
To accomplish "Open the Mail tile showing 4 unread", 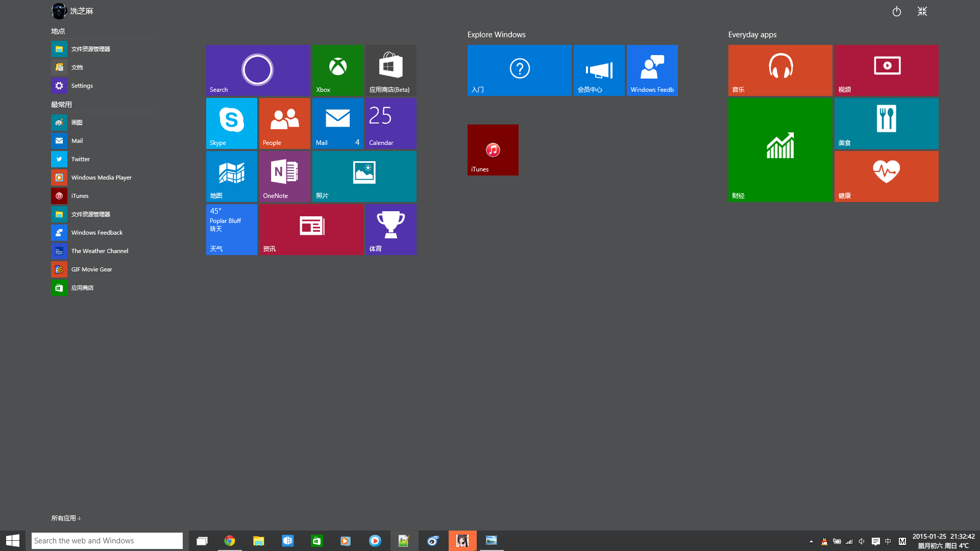I will (x=337, y=123).
